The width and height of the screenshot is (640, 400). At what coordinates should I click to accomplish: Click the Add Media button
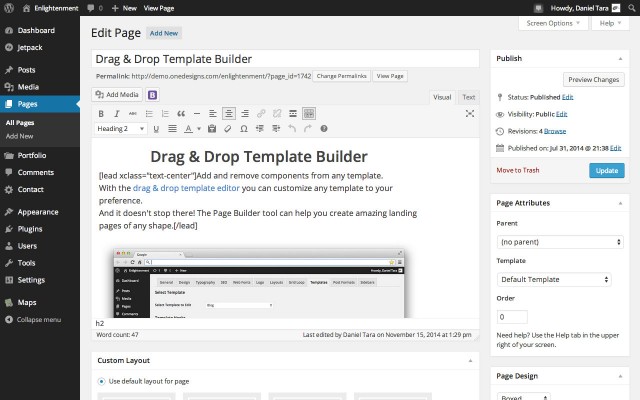(117, 95)
